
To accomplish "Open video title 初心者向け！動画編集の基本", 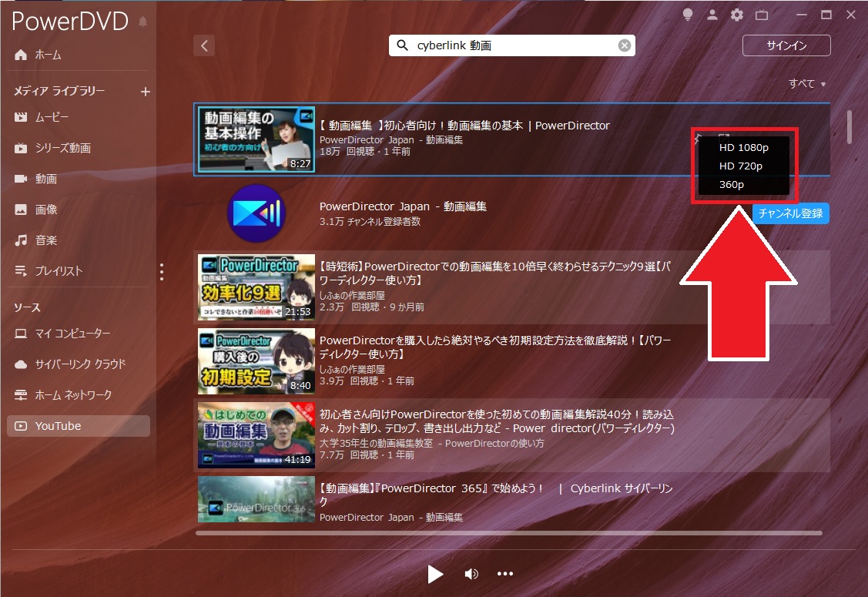I will [464, 126].
